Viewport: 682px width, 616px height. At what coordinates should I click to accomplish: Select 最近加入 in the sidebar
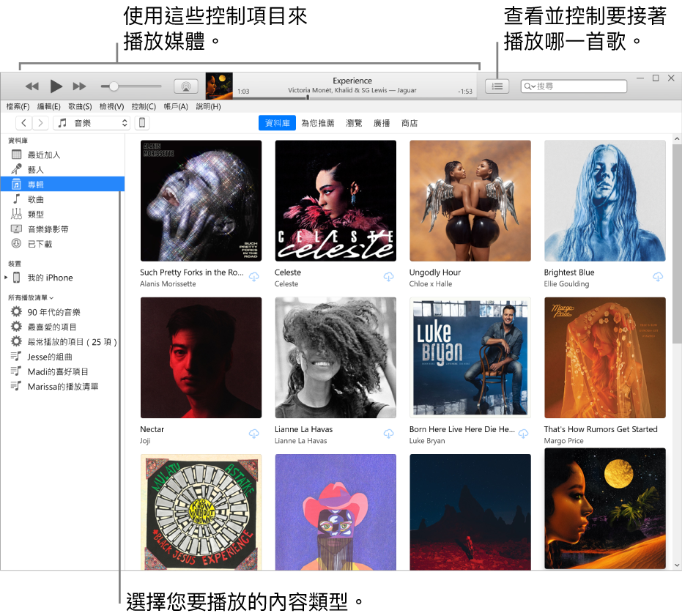click(x=63, y=155)
